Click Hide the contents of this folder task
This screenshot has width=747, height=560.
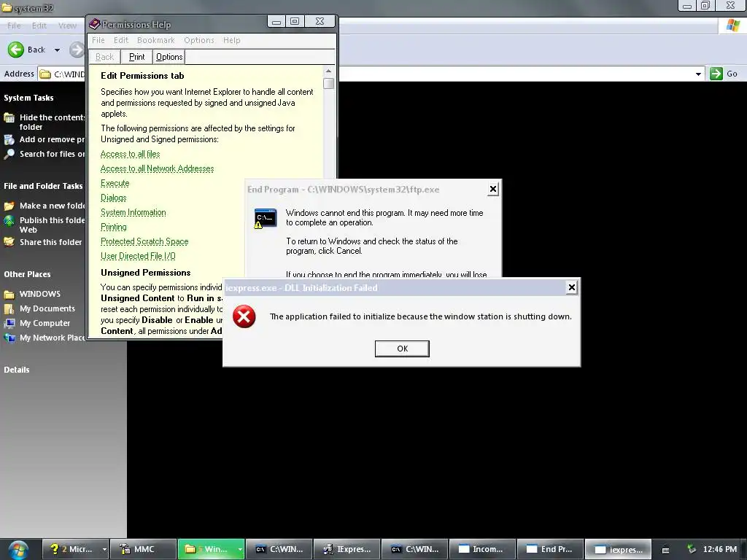pos(52,122)
